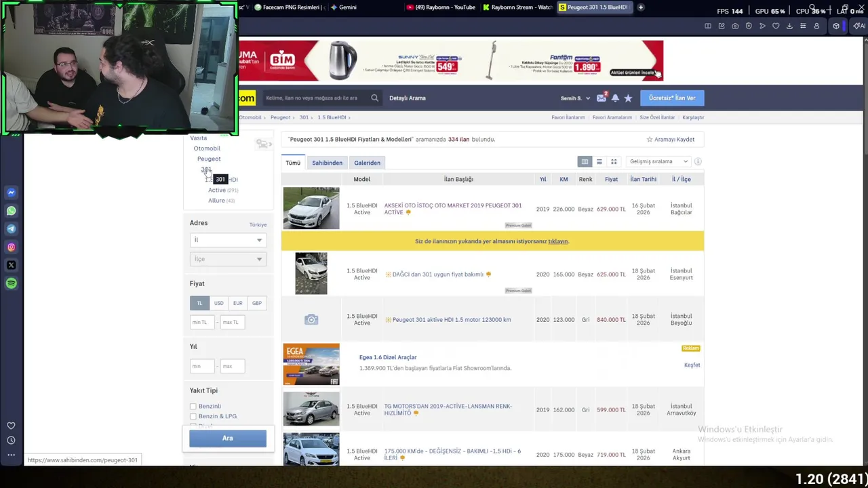Open the notifications bell icon
868x488 pixels.
coord(615,98)
